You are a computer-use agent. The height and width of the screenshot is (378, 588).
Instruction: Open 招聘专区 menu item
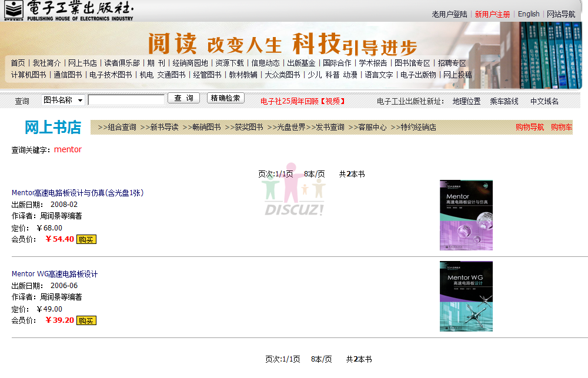click(452, 63)
